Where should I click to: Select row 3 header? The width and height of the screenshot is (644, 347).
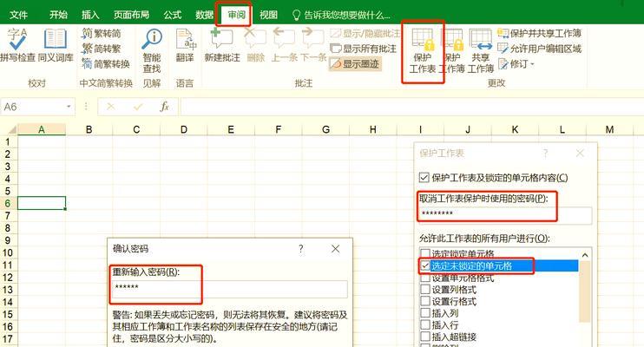[8, 167]
